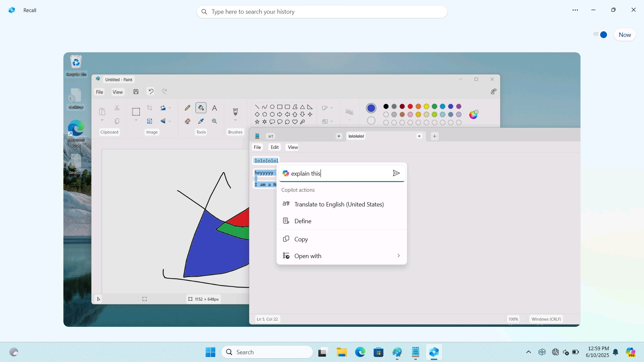Select the Eraser tool in Paint

tap(187, 121)
